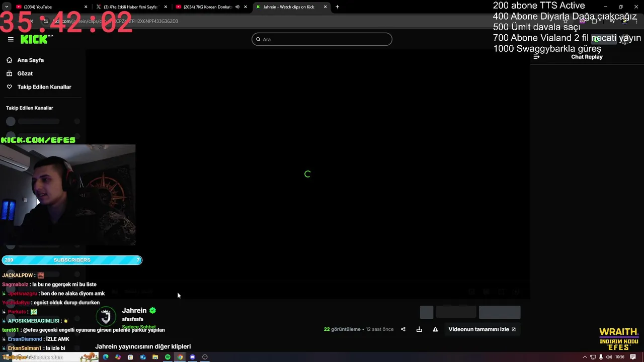Open Spotify from the taskbar

click(x=168, y=357)
